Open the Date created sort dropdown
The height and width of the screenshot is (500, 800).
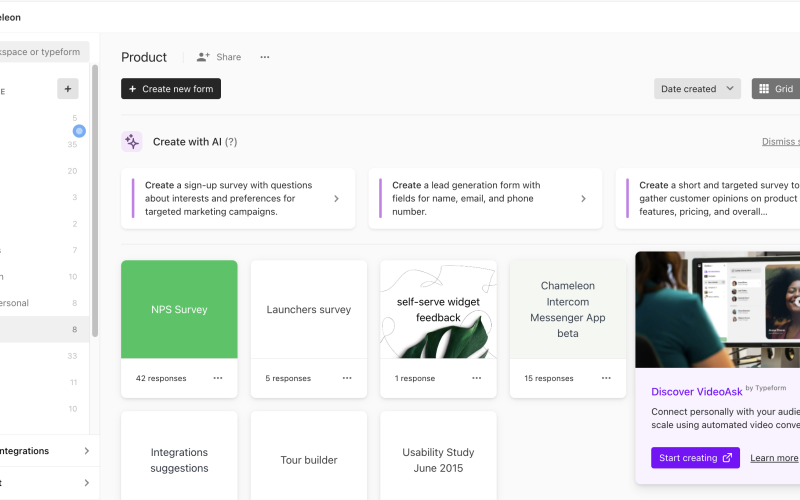click(697, 89)
